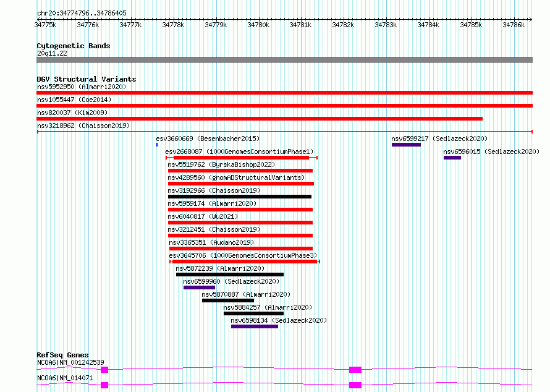Screen dimensions: 550x392
Task: Open the NCOA6|NM_001242539 gene label
Action: pyautogui.click(x=70, y=362)
